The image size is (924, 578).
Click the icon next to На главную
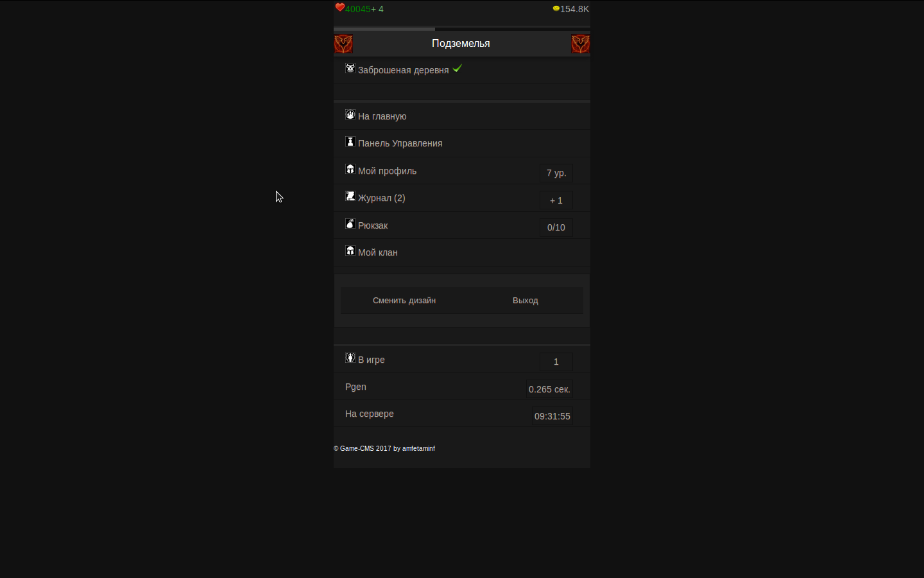click(350, 114)
